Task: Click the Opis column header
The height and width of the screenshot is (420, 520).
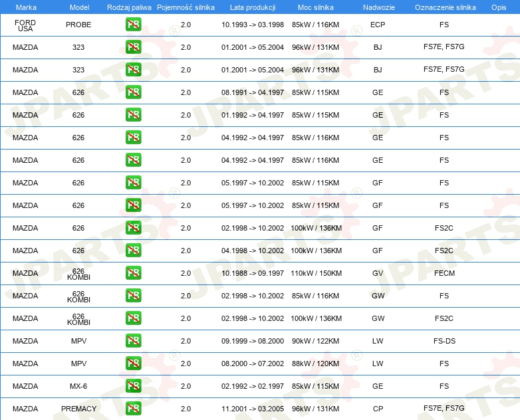Action: click(x=499, y=7)
